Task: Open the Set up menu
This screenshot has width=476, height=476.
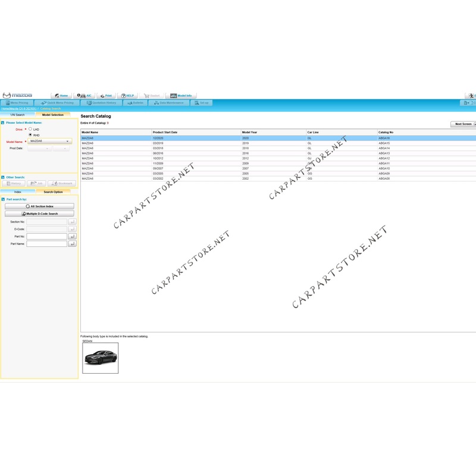Action: point(201,103)
